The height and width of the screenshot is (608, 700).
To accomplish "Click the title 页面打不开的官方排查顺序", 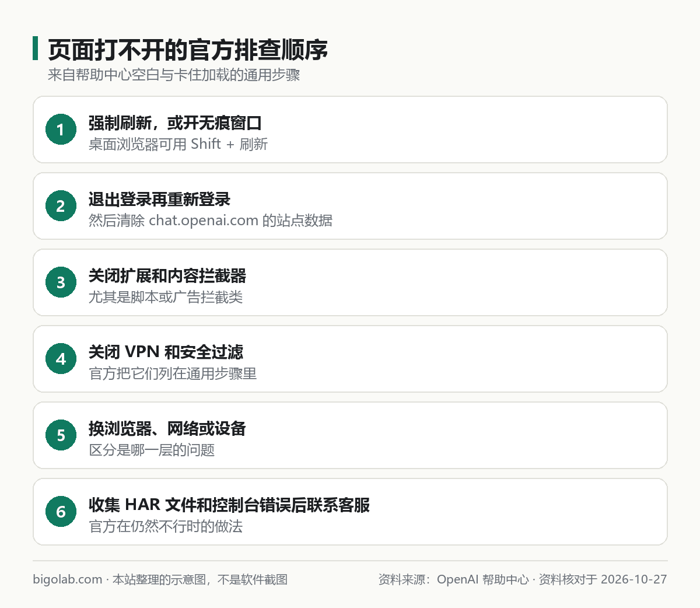I will [188, 50].
